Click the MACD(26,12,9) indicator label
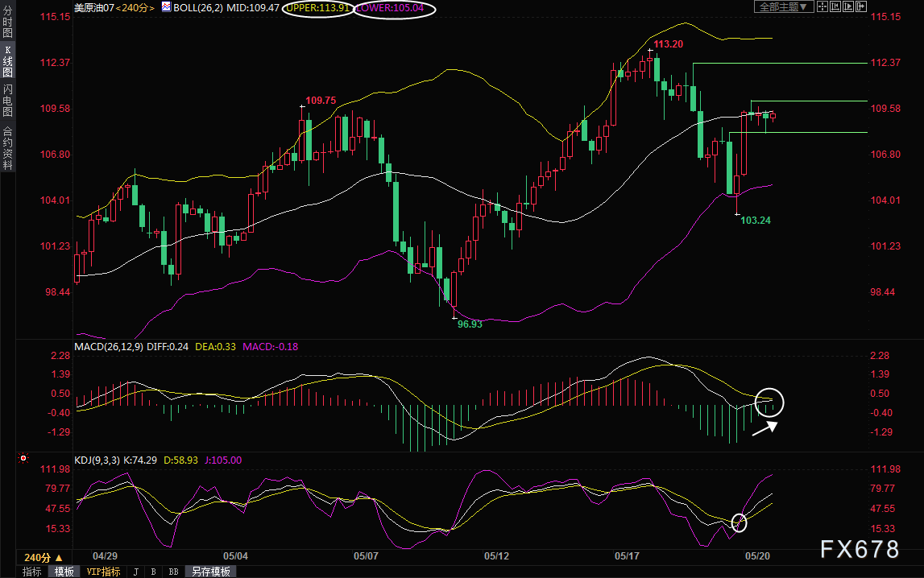 coord(109,347)
